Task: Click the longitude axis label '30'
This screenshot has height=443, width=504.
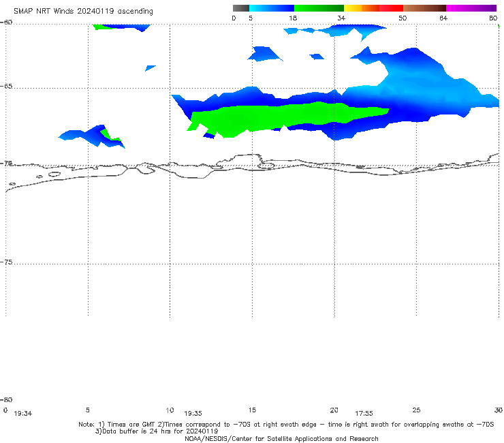Action: tap(499, 410)
